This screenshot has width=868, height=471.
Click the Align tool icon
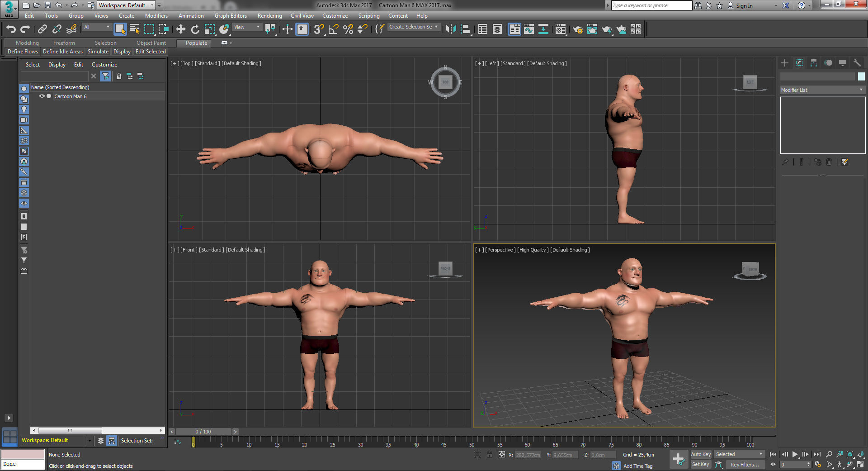point(466,29)
